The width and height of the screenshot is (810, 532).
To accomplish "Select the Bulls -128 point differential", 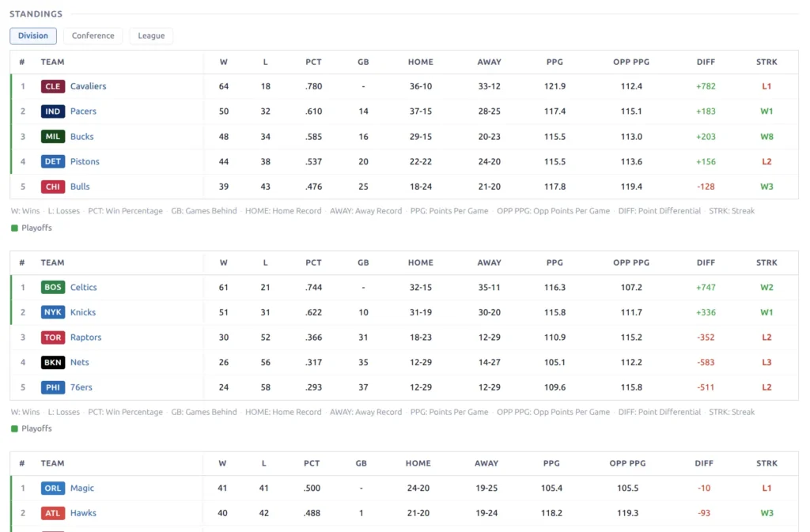I will point(706,187).
